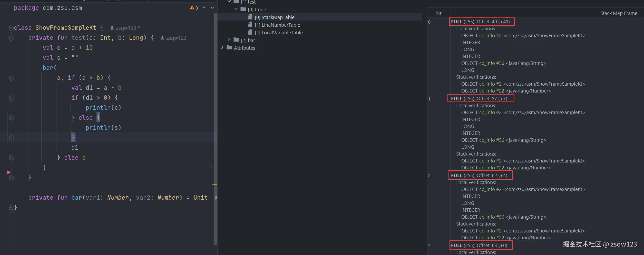Click the author icon on the class line
Screen dimensions: 644x255
pyautogui.click(x=112, y=28)
